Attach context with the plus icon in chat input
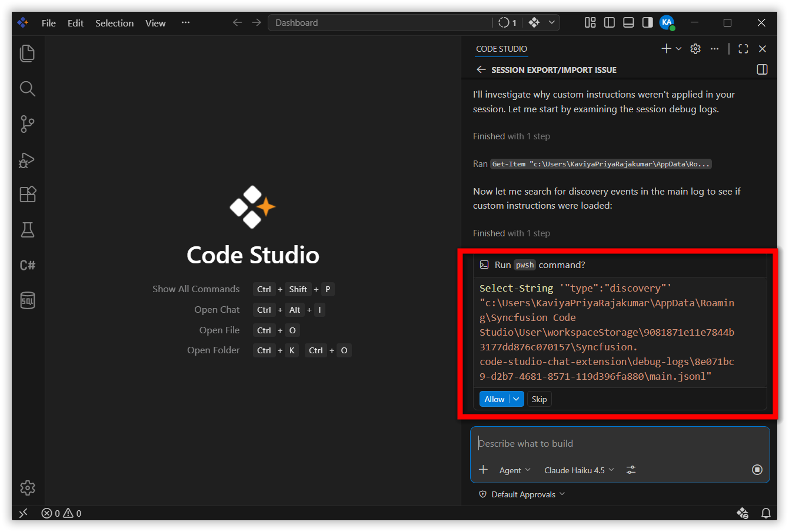The height and width of the screenshot is (532, 789). [x=484, y=470]
